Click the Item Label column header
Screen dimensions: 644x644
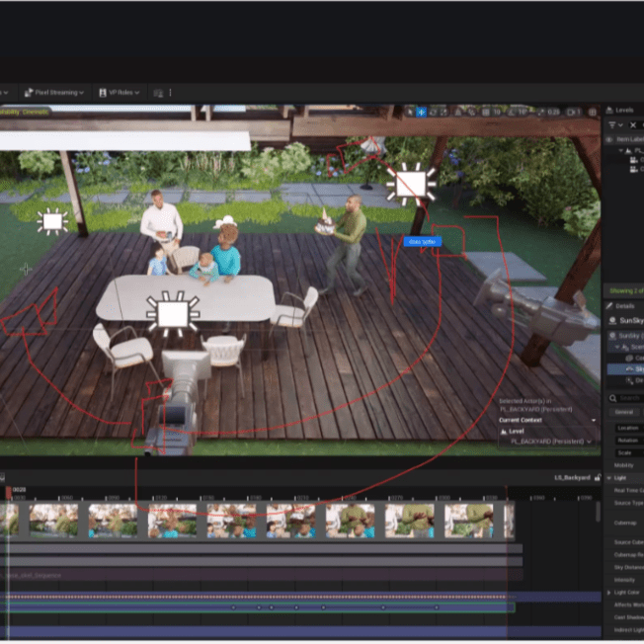[x=630, y=139]
